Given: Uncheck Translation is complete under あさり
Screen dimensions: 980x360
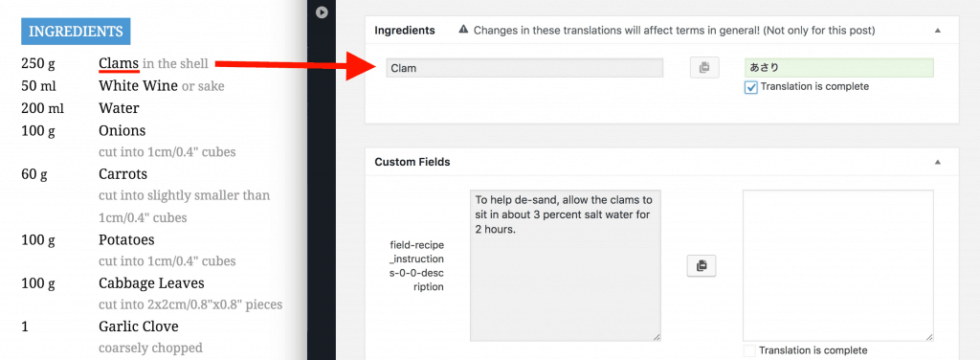Looking at the screenshot, I should coord(751,87).
